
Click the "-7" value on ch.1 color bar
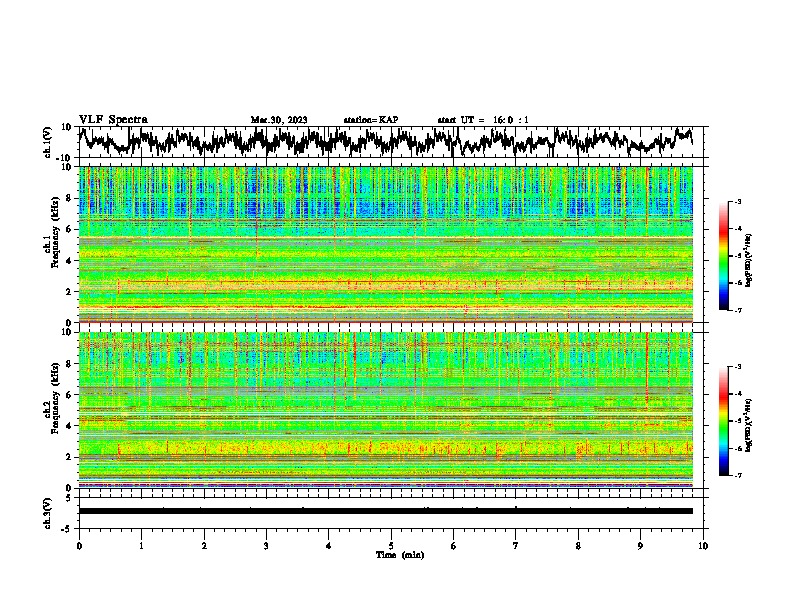[x=738, y=310]
